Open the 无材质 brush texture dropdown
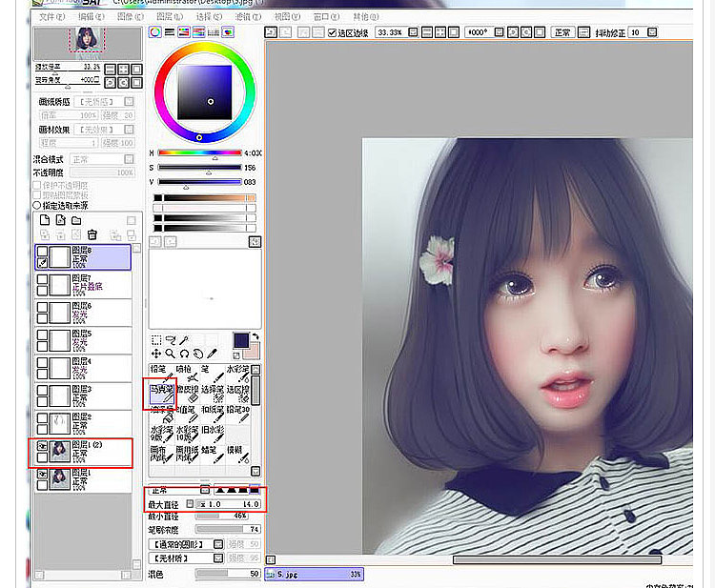Screen dimensions: 715x588 [219, 558]
